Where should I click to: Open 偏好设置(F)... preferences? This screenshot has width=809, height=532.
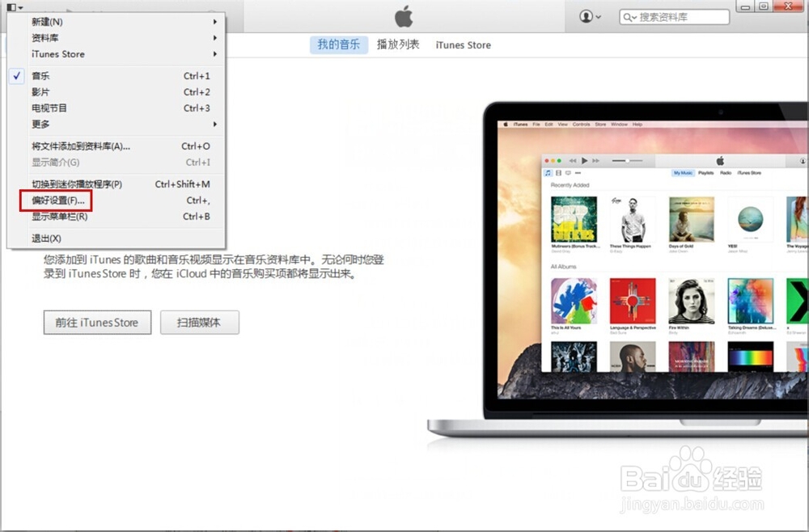[x=116, y=201]
